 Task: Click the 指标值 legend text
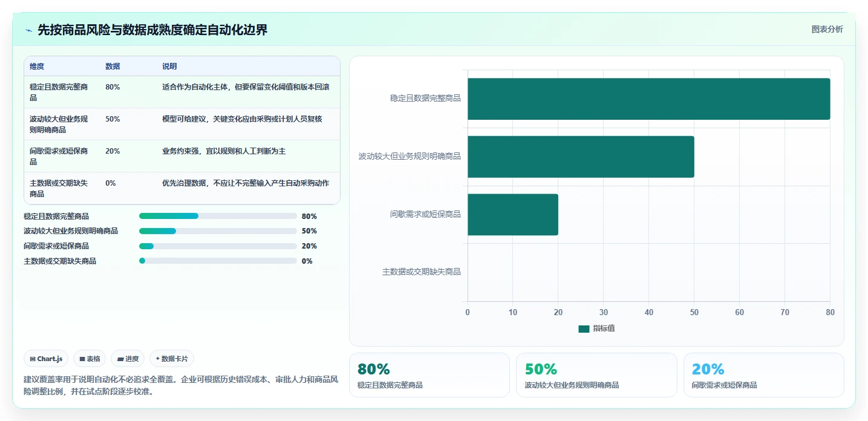604,328
